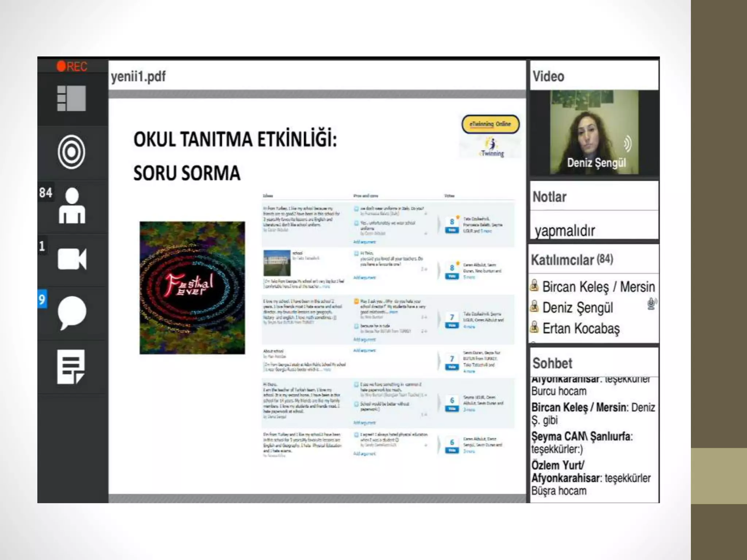This screenshot has height=560, width=747.
Task: Open the layout panel icon in sidebar
Action: click(71, 98)
